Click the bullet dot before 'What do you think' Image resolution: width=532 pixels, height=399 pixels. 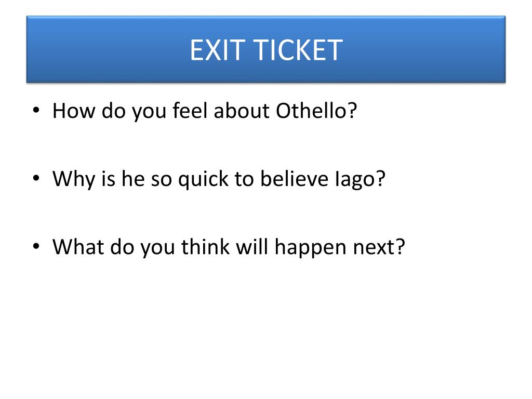(36, 246)
